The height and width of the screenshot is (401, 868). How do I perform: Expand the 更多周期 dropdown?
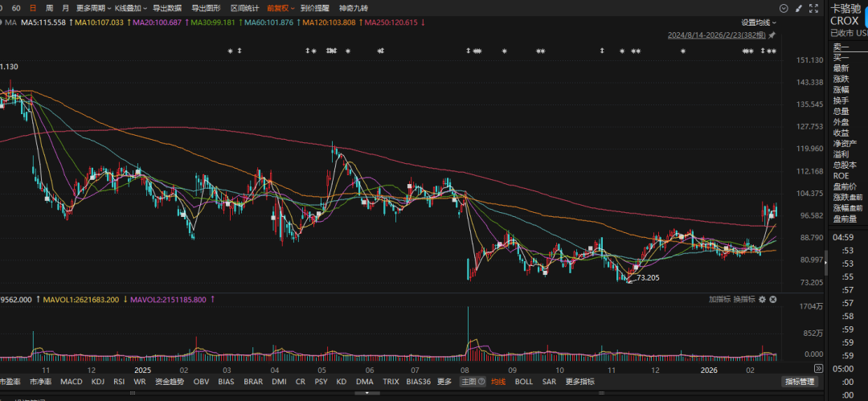click(92, 8)
